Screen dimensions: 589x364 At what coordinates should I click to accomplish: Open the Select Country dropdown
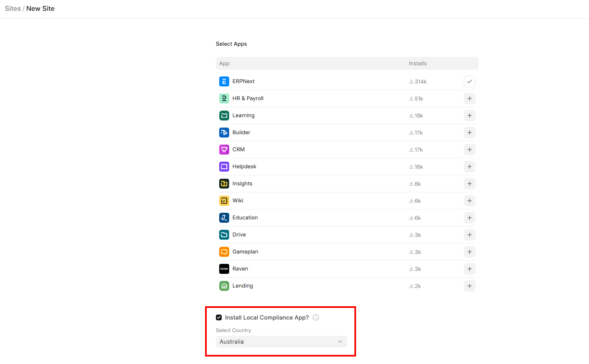coord(281,342)
